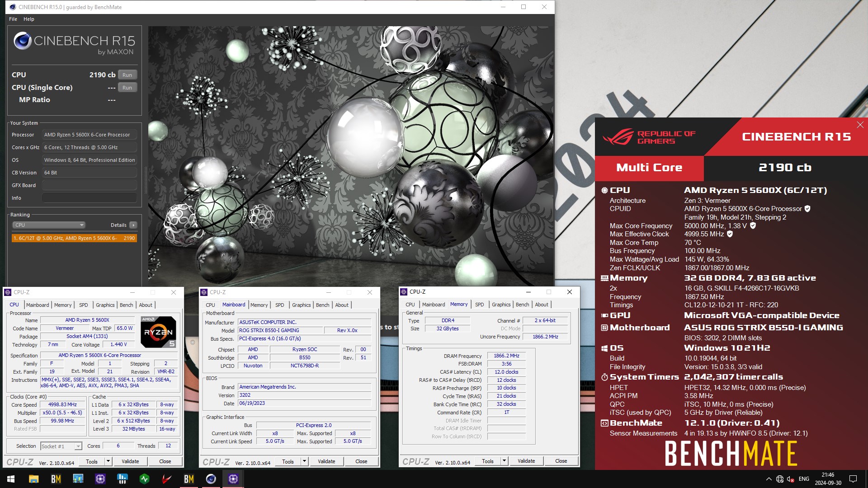This screenshot has height=488, width=868.
Task: Show hidden system tray icons
Action: [x=769, y=479]
